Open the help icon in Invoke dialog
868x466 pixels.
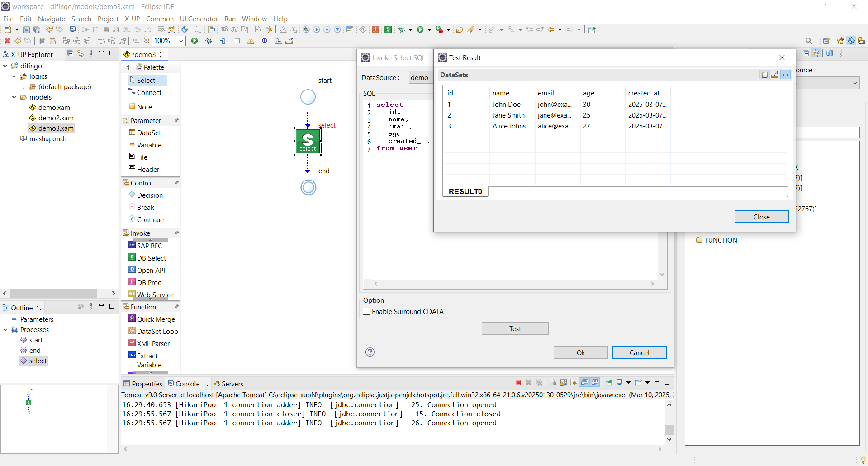[x=370, y=352]
